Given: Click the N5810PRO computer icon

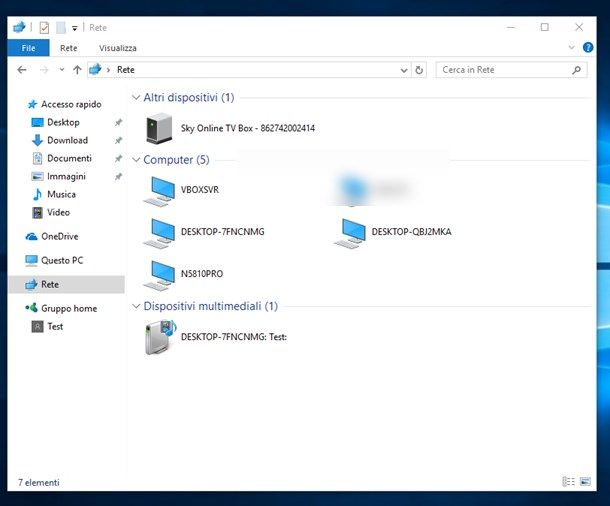Looking at the screenshot, I should [x=159, y=274].
